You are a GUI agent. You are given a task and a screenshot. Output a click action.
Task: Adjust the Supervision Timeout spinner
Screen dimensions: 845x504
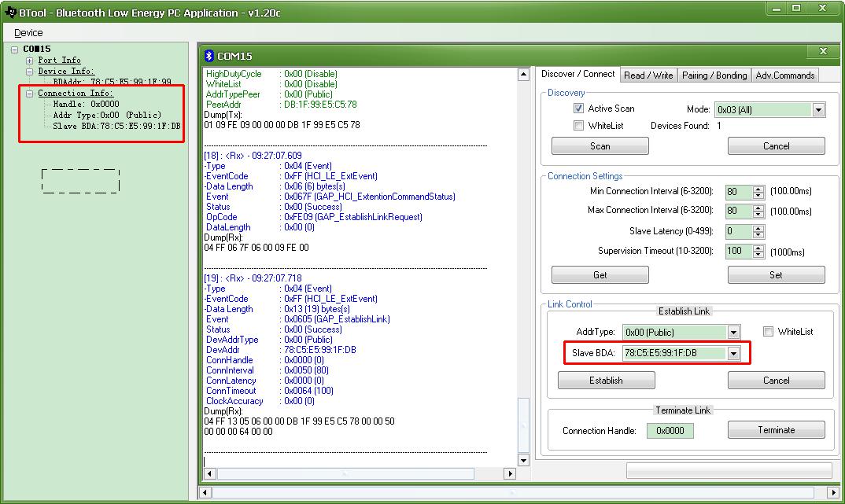tap(758, 251)
